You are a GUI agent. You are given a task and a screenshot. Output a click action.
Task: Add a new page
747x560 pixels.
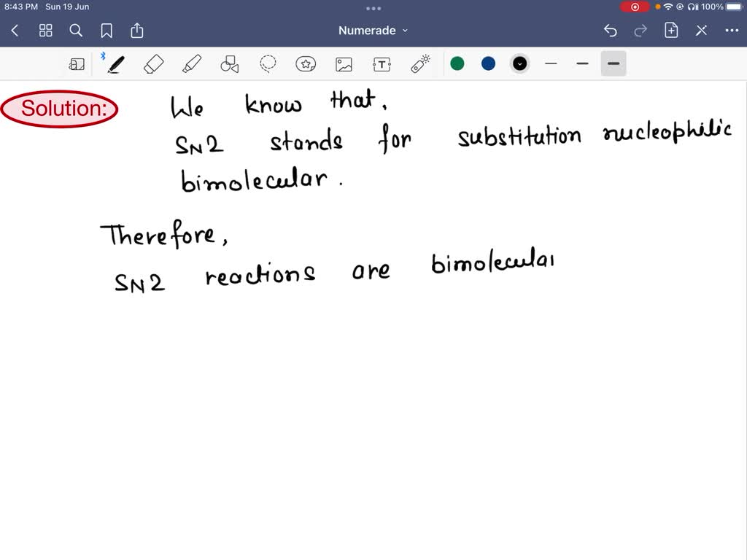pyautogui.click(x=671, y=31)
